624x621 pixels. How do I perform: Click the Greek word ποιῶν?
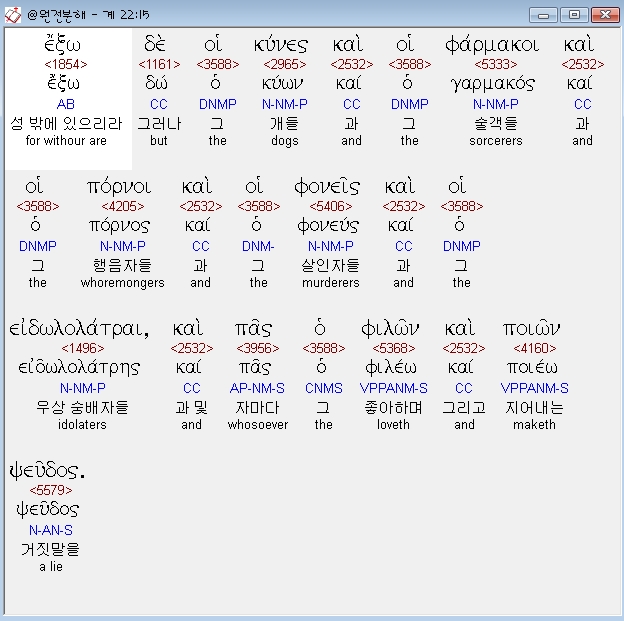click(531, 329)
